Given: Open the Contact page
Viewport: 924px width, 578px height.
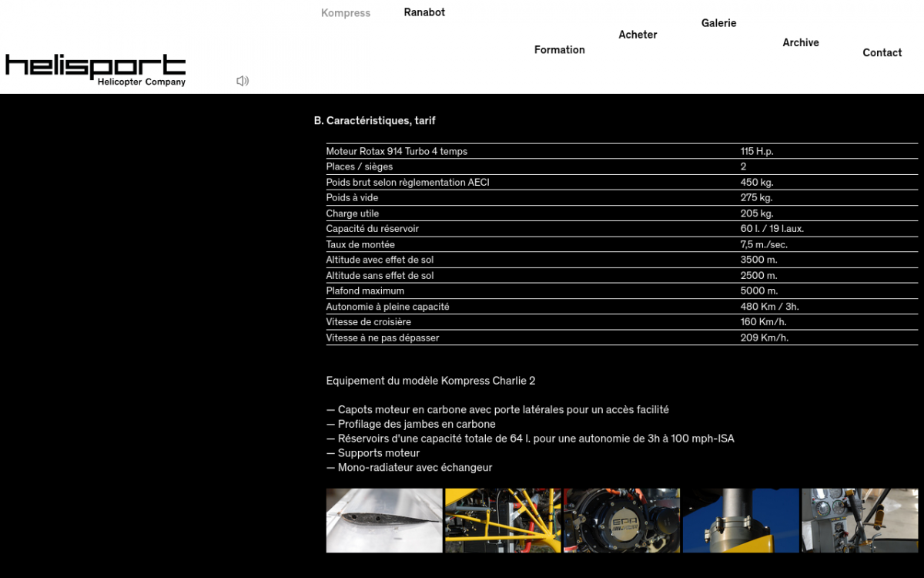Looking at the screenshot, I should click(882, 52).
